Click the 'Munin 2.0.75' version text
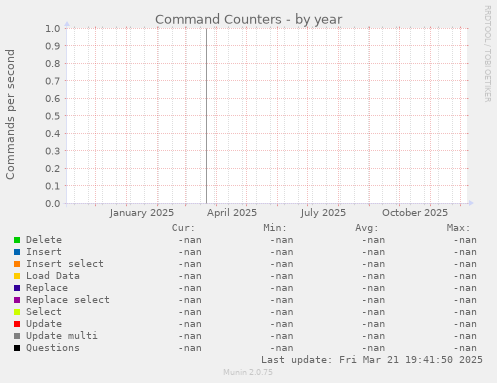Image resolution: width=497 pixels, height=383 pixels. (248, 372)
